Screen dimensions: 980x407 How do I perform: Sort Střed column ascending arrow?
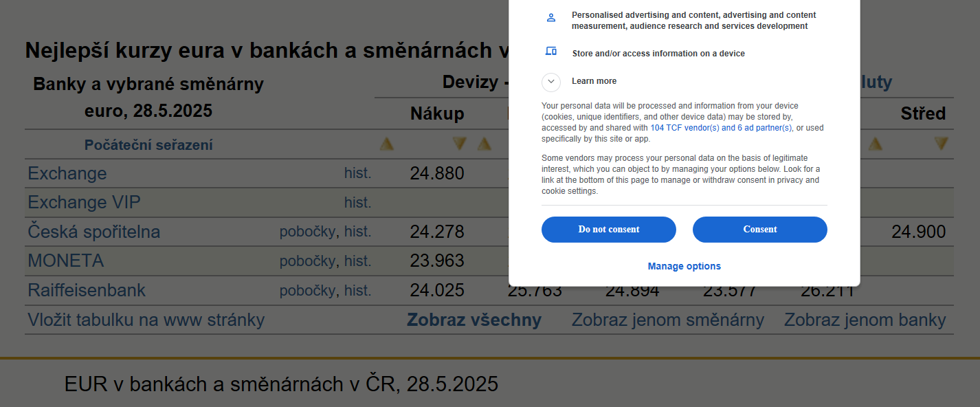pyautogui.click(x=875, y=144)
